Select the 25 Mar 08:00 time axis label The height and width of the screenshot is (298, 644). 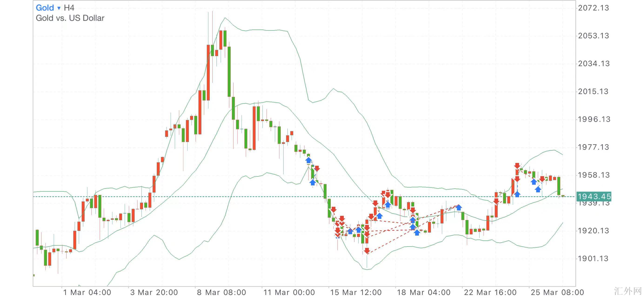point(557,292)
